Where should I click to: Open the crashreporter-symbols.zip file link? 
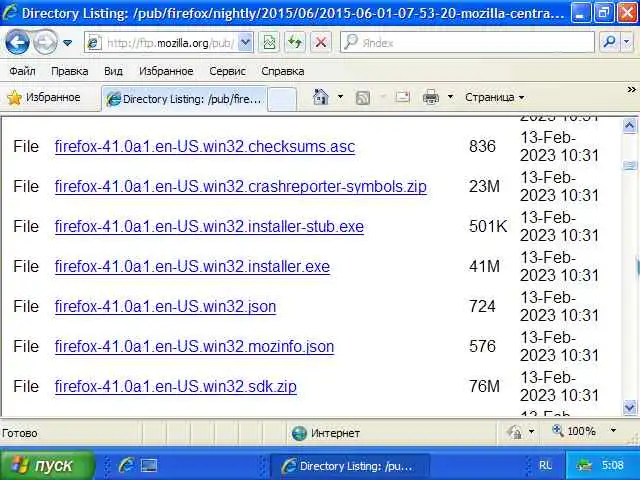(x=241, y=187)
